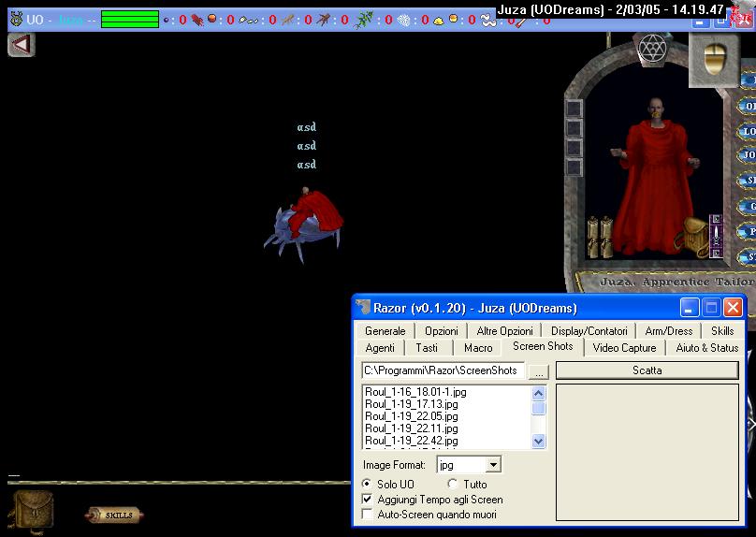Click the third paperdoll equipment slot

click(574, 148)
